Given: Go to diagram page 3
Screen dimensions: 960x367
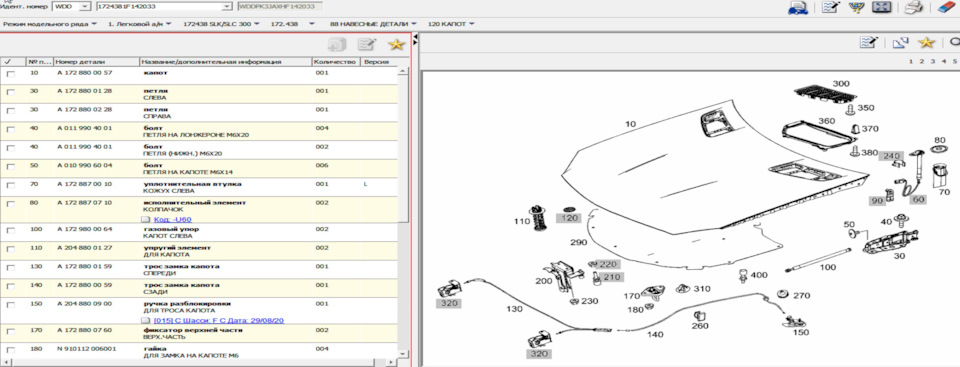Looking at the screenshot, I should click(x=933, y=61).
